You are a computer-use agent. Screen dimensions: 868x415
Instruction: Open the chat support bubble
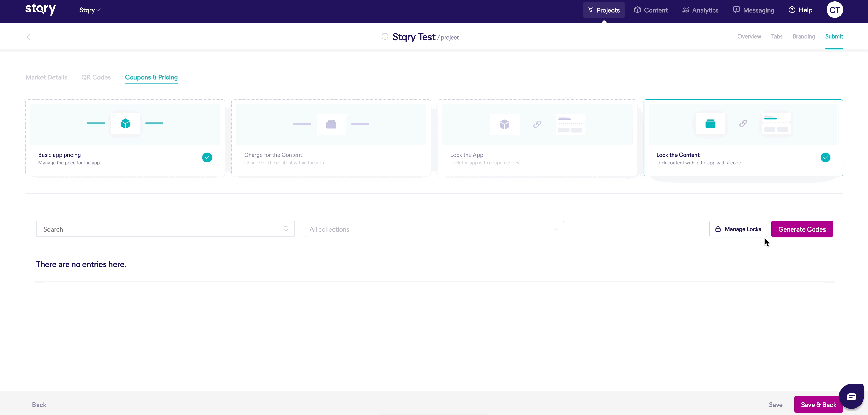pyautogui.click(x=851, y=396)
